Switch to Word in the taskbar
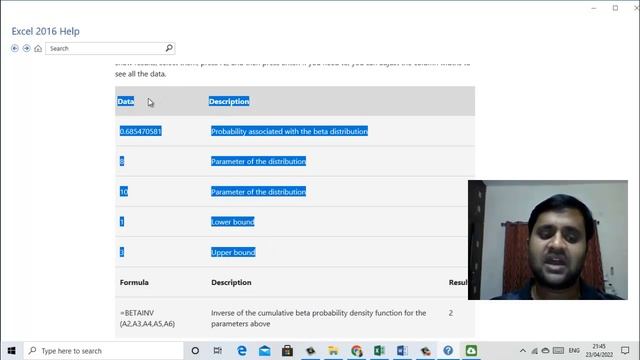Screen dimensions: 640x360 click(x=402, y=351)
